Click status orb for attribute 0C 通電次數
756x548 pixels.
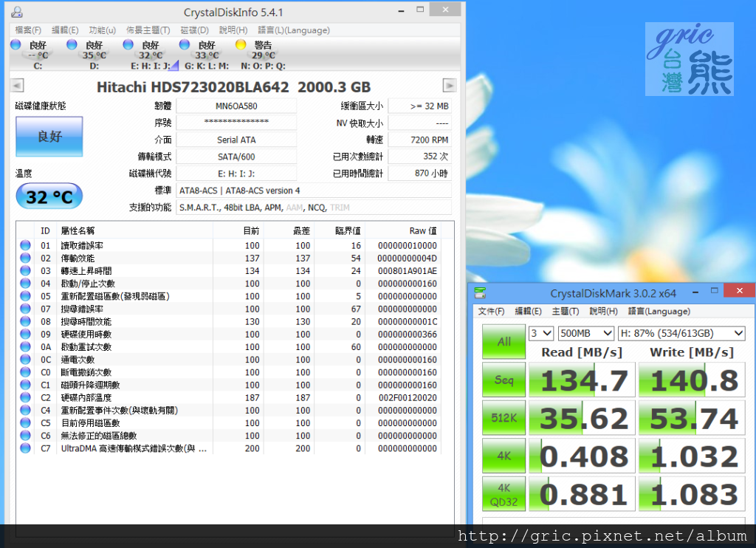pos(26,360)
